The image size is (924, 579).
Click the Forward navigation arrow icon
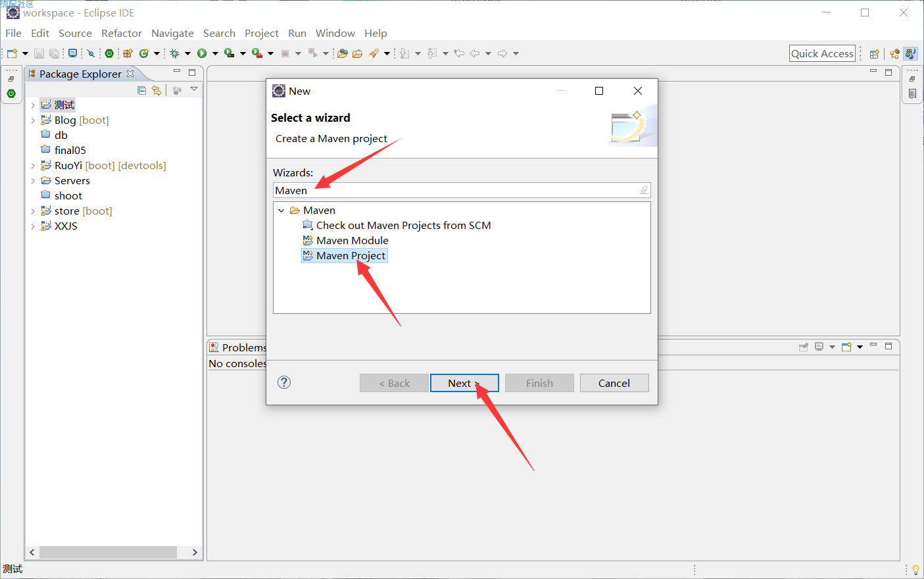point(502,53)
